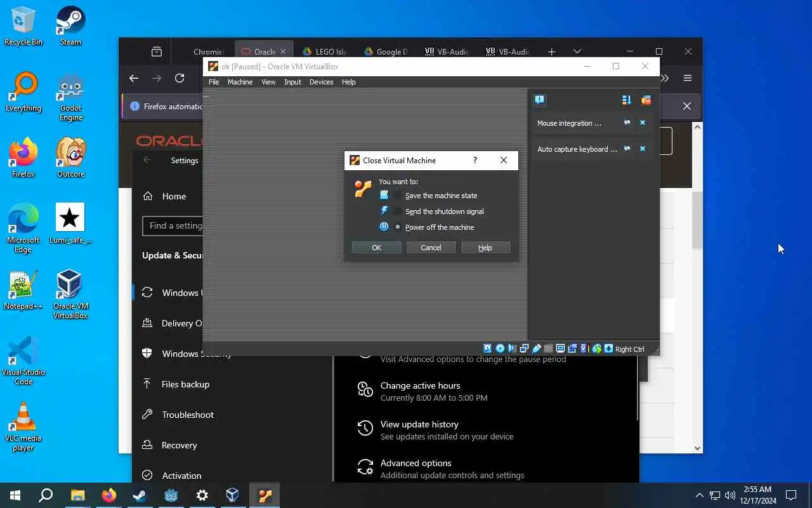Cancel the Close Virtual Machine dialog

click(x=431, y=248)
